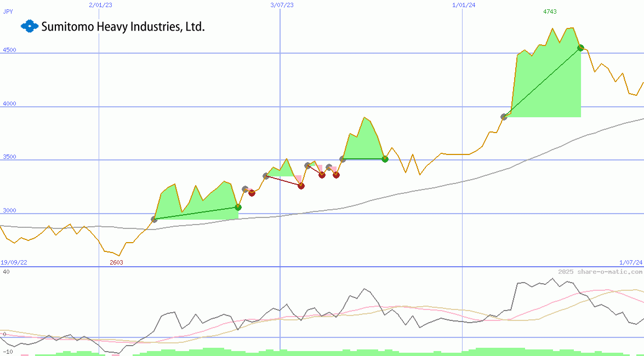644x356 pixels.
Task: Click gray entry marker just below 3000 line
Action: [x=154, y=219]
